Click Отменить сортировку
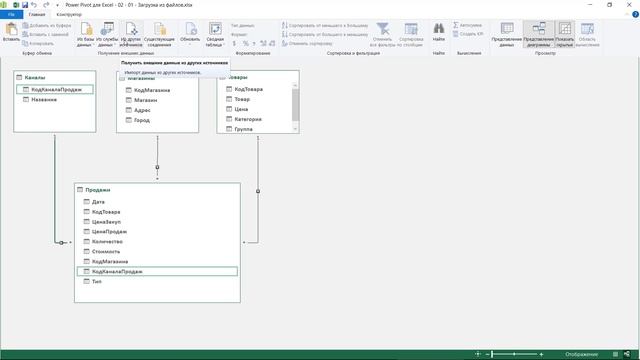The height and width of the screenshot is (360, 640). [307, 43]
